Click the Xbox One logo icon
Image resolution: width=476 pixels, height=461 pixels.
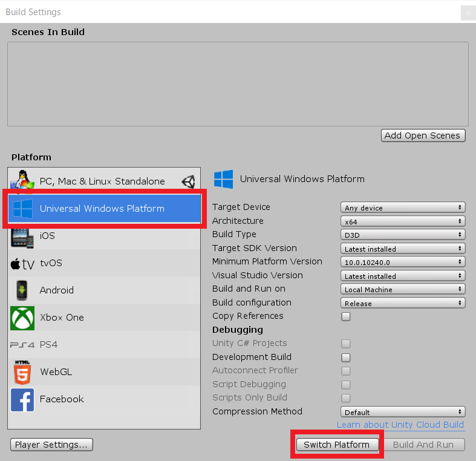tap(22, 318)
